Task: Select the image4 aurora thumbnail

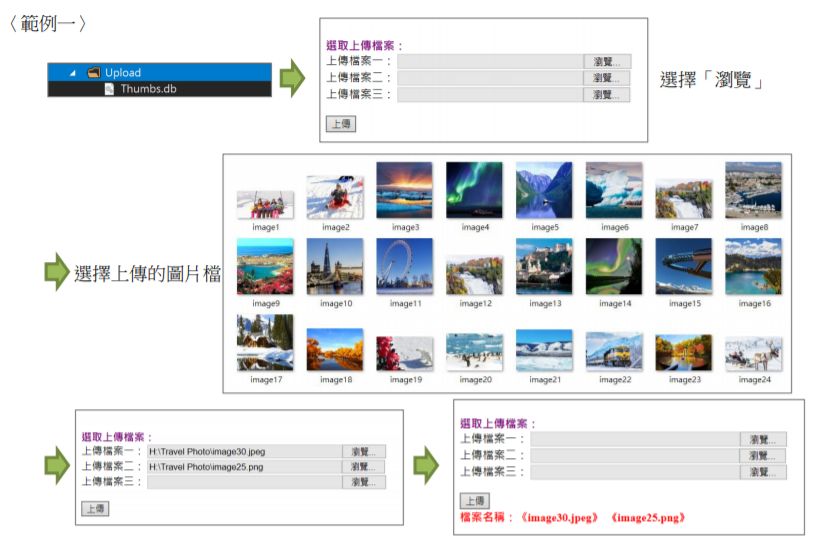Action: point(474,190)
